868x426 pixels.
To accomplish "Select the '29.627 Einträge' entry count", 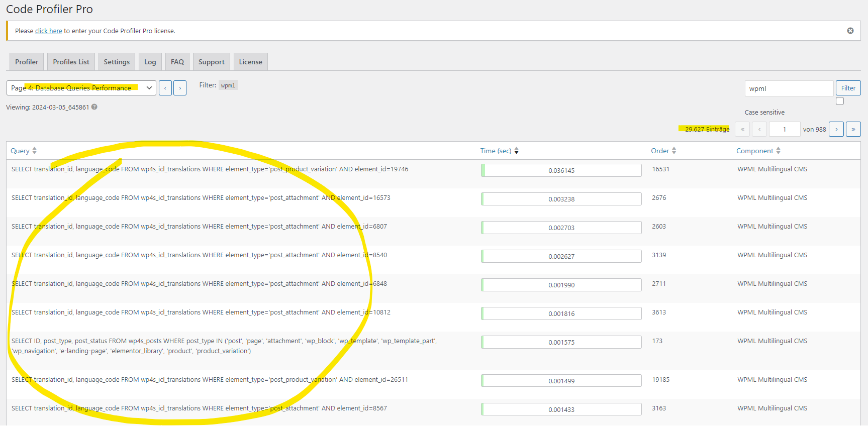I will point(707,129).
